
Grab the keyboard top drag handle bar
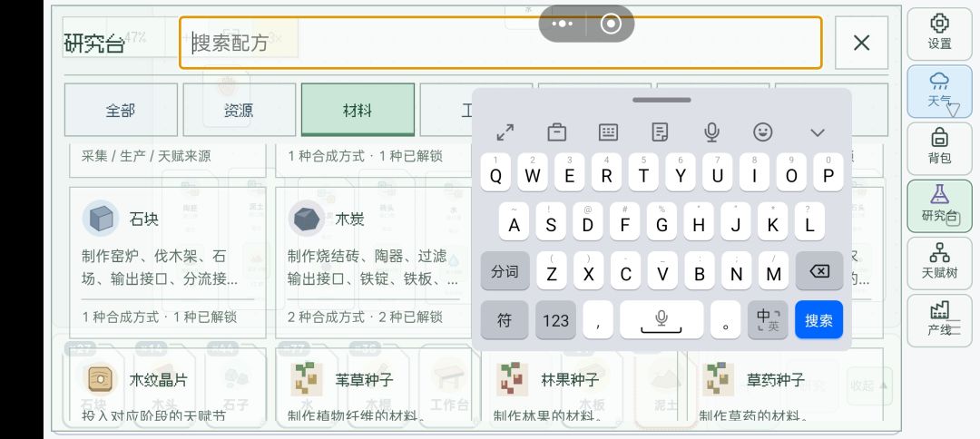click(661, 100)
